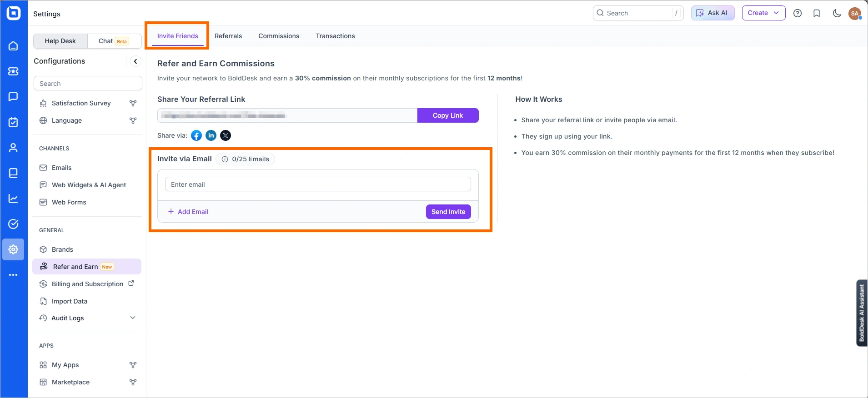
Task: Switch to the Referrals tab
Action: point(228,36)
